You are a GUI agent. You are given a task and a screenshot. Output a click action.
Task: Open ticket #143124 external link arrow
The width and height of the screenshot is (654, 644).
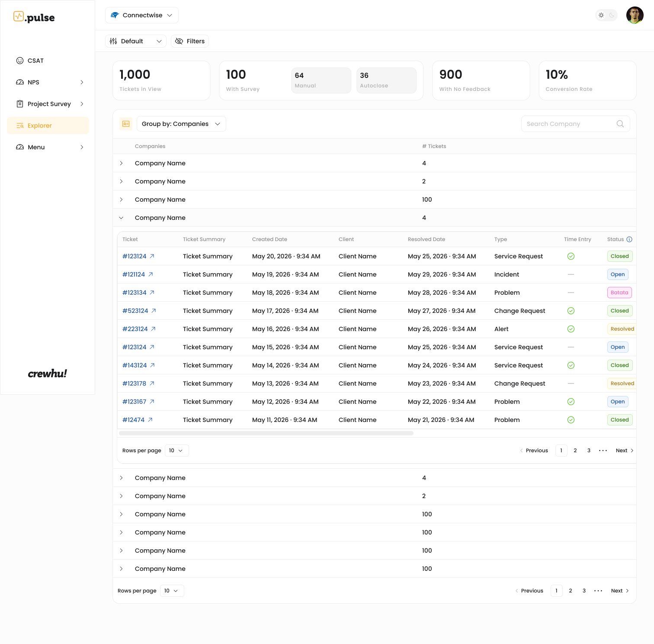[x=152, y=365]
